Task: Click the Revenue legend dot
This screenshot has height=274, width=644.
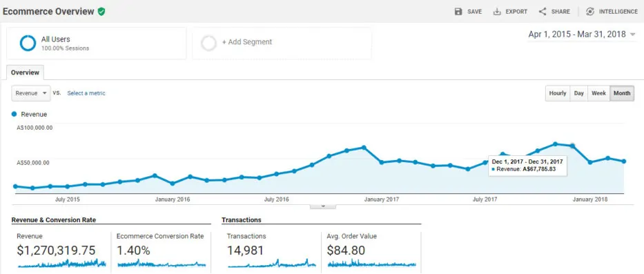Action: click(x=14, y=114)
